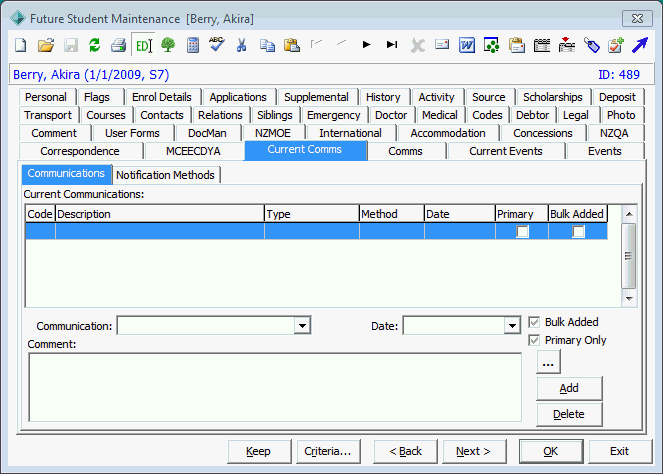The image size is (663, 474).
Task: Click the Cut scissors icon
Action: (x=241, y=45)
